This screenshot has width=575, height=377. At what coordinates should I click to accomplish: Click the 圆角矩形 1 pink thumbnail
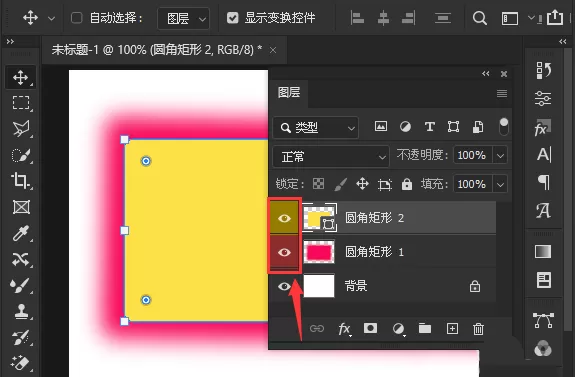click(319, 252)
